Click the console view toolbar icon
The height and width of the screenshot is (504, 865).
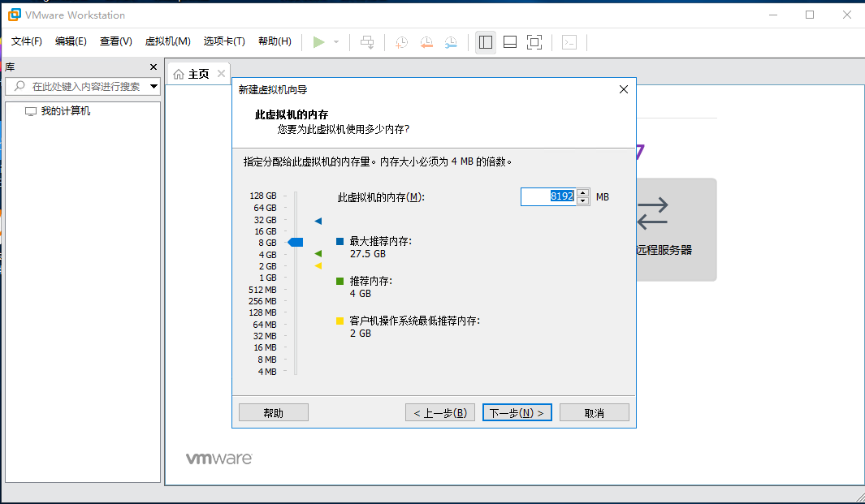569,42
